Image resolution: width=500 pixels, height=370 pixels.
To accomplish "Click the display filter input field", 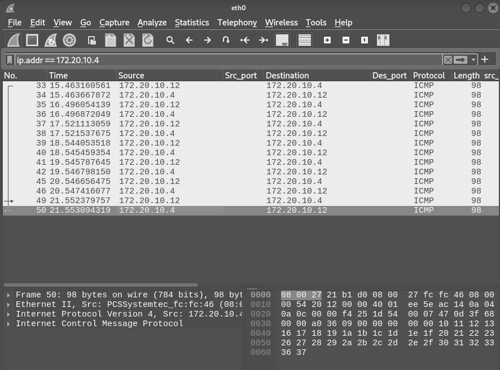I will 228,60.
